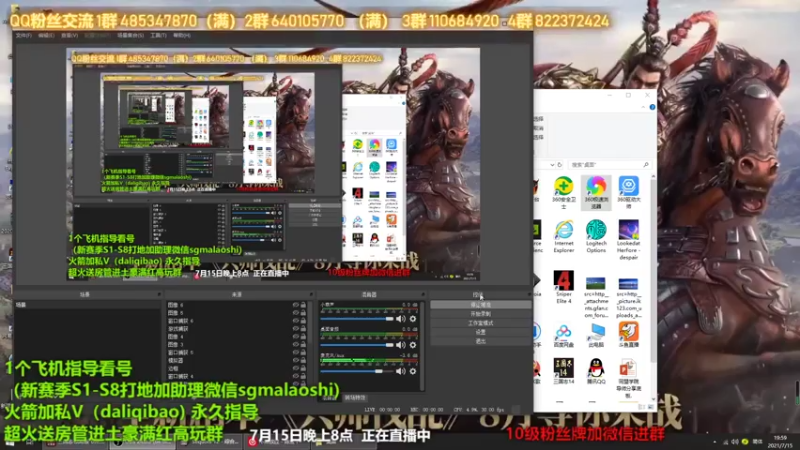Mute the first mixer channel speaker icon
The height and width of the screenshot is (450, 800).
(401, 319)
